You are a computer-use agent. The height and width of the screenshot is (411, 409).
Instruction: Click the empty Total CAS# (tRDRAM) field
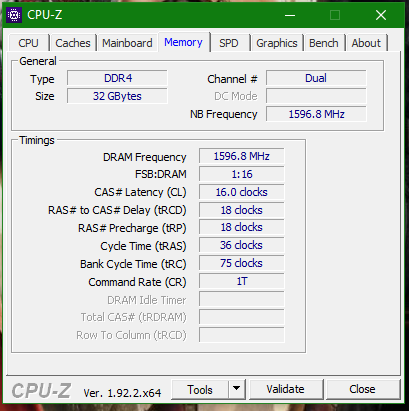coord(242,317)
